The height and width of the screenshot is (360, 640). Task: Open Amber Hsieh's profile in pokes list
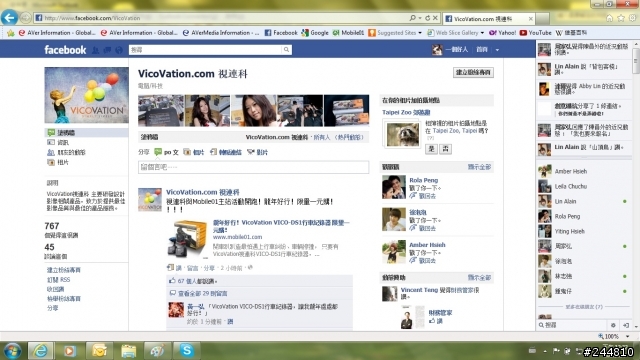tap(427, 245)
